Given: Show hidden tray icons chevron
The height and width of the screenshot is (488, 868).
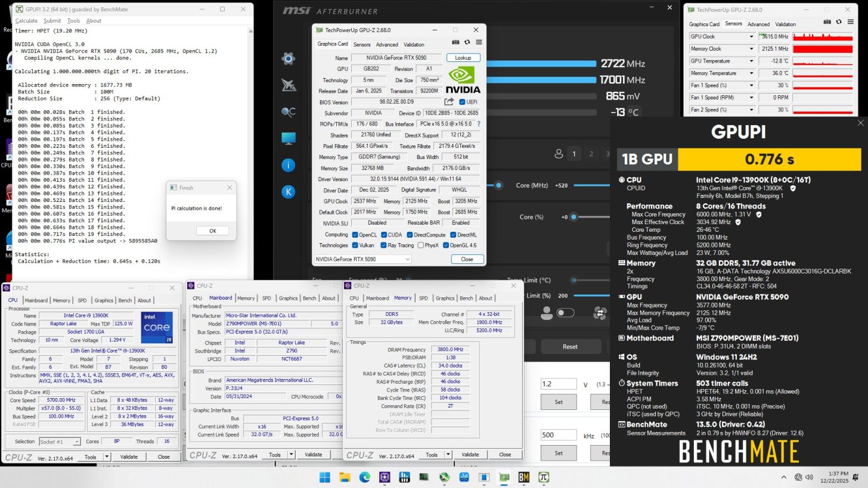Looking at the screenshot, I should pos(784,477).
